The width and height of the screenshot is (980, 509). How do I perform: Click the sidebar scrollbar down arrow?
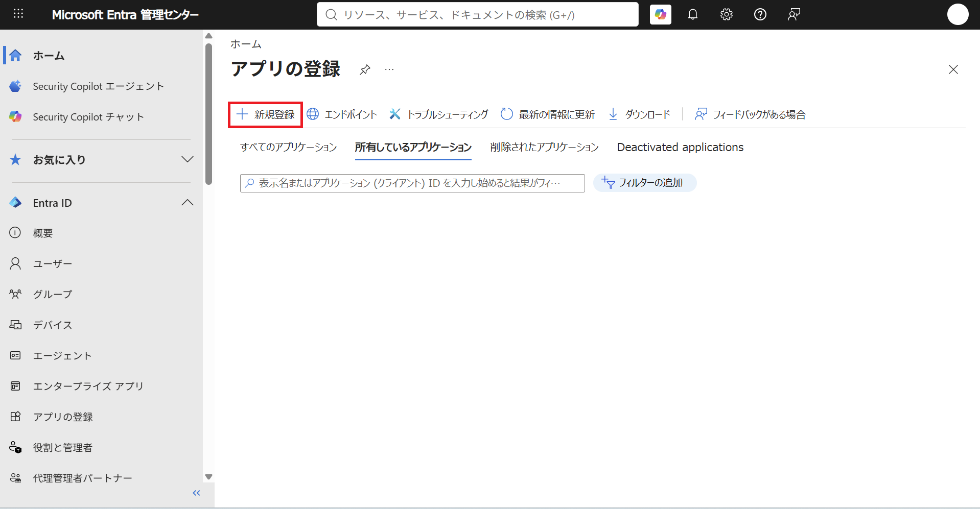208,477
